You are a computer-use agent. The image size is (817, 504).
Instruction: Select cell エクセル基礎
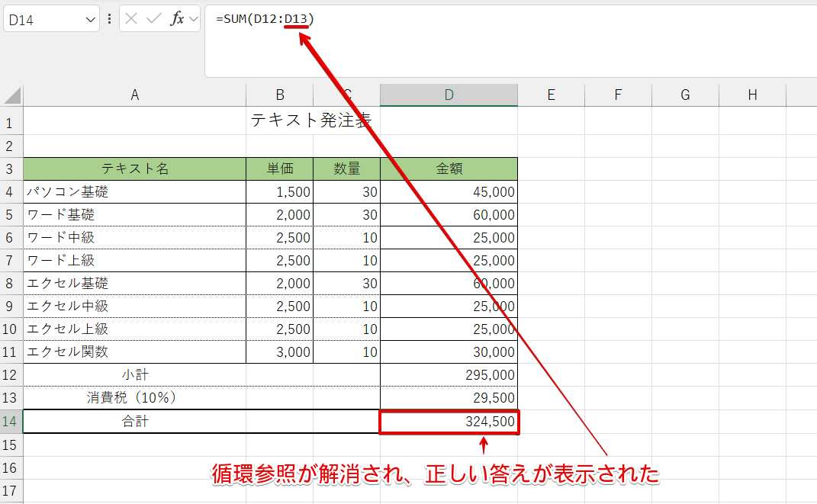[x=134, y=284]
